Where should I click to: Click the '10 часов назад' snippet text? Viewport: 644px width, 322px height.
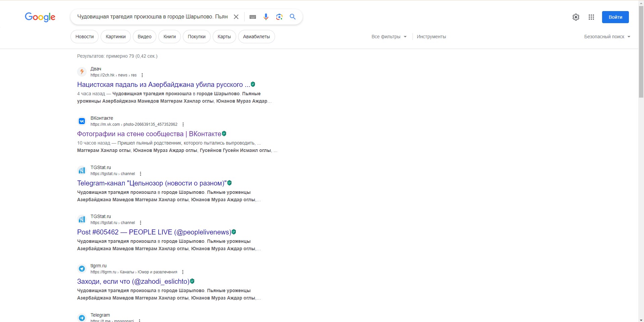click(94, 143)
